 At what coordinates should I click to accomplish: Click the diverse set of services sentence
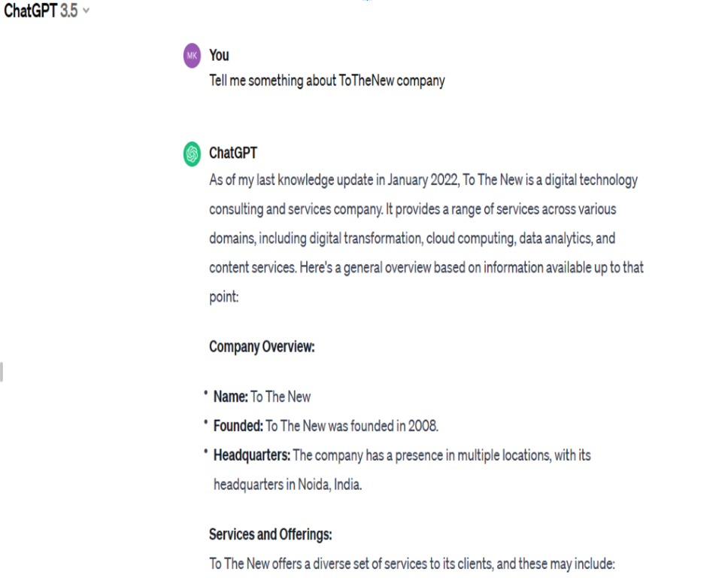[412, 564]
